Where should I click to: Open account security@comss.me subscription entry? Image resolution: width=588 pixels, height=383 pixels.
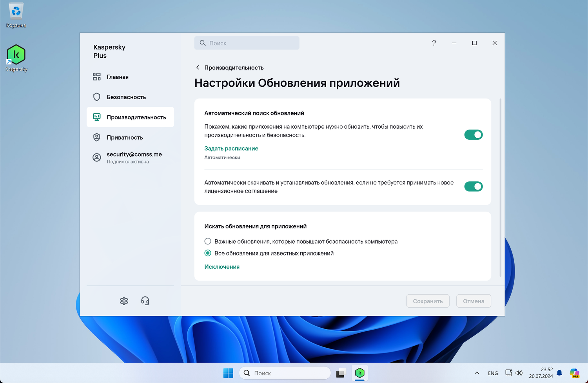[x=130, y=157]
